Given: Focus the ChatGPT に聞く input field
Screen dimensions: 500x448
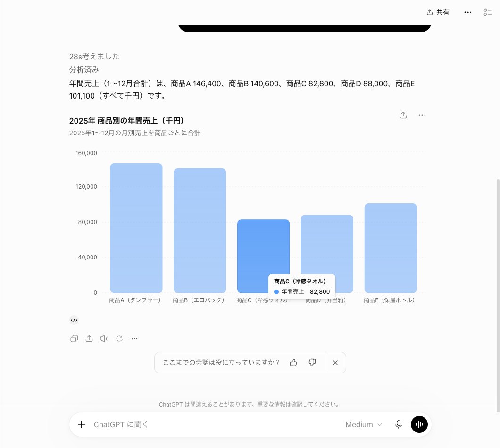Looking at the screenshot, I should [214, 424].
